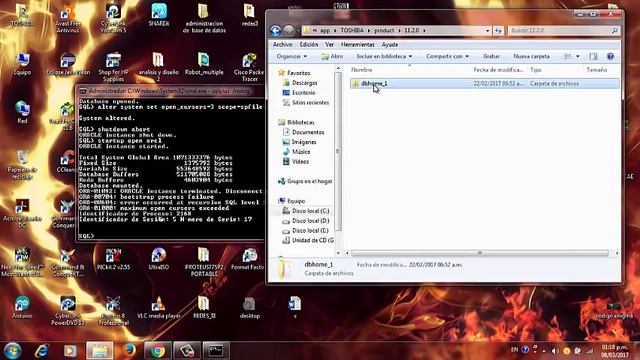Click the TOSHIBA breadcrumb in address bar

[x=352, y=31]
